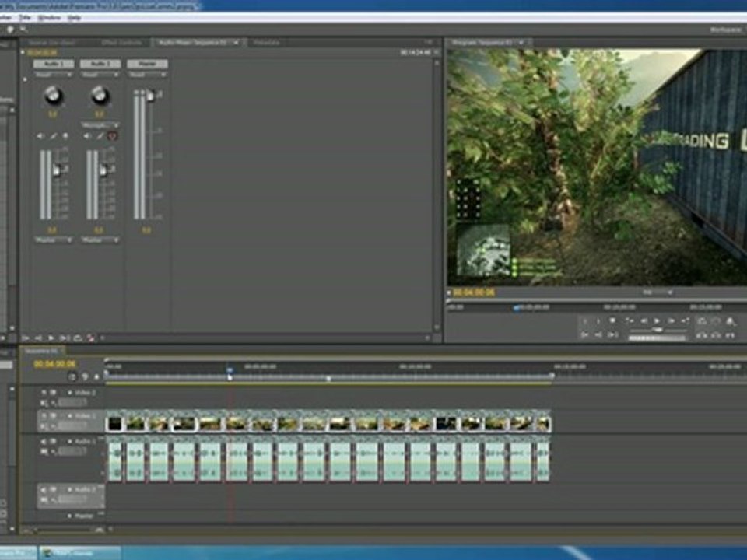Collapse the Video 2 track triangle
Image resolution: width=747 pixels, height=560 pixels.
pyautogui.click(x=69, y=392)
